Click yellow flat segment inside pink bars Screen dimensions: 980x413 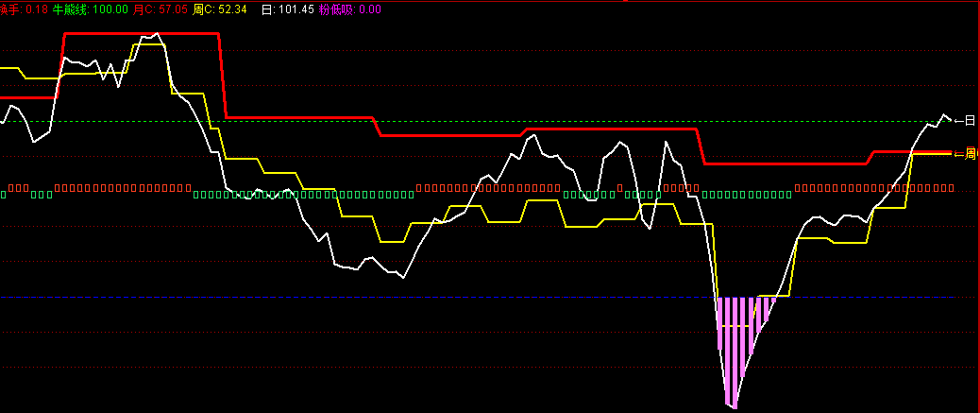pyautogui.click(x=735, y=326)
